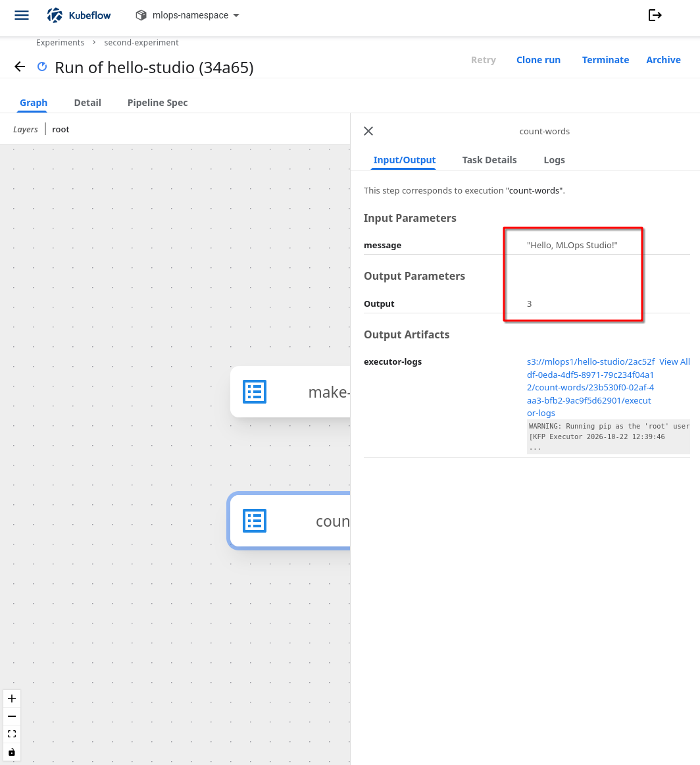The width and height of the screenshot is (700, 765).
Task: Open the Experiments breadcrumb link
Action: (x=60, y=42)
